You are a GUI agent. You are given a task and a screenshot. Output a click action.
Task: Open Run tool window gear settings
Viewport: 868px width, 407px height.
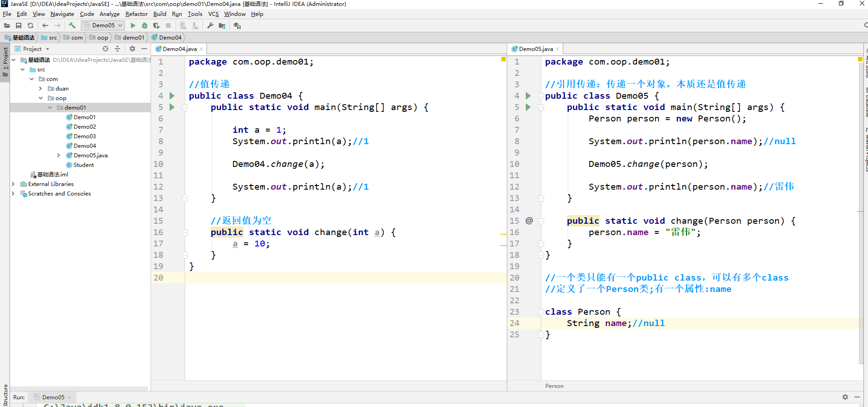tap(845, 397)
